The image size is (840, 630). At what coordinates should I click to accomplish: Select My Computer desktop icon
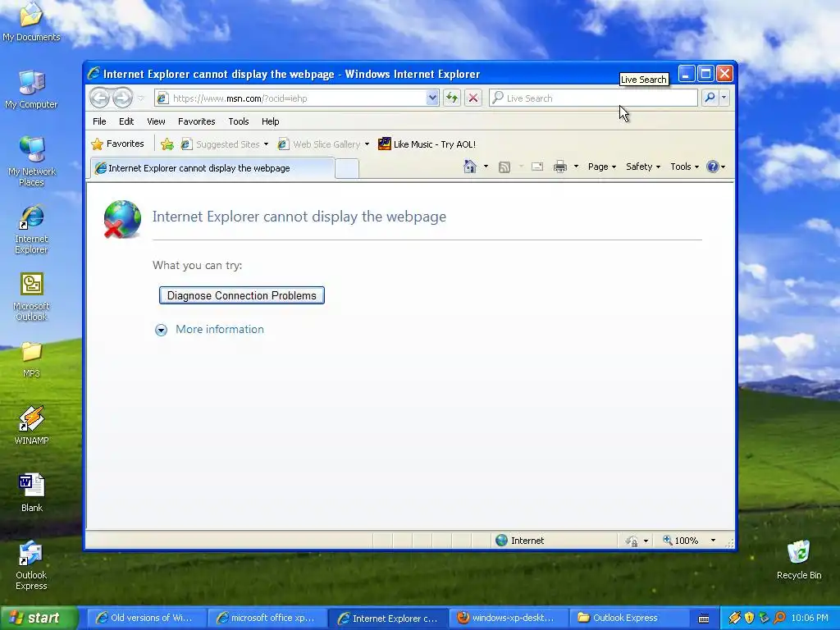pos(31,89)
